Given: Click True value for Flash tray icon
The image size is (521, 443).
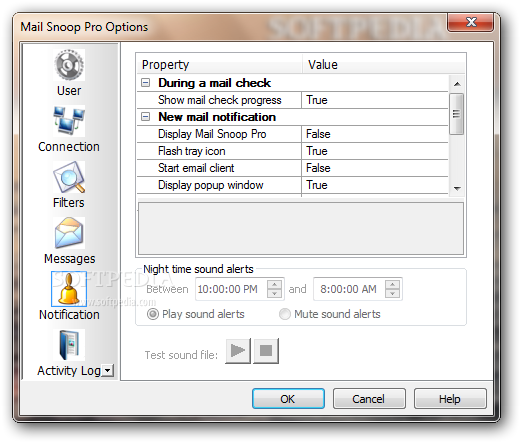Looking at the screenshot, I should click(375, 151).
